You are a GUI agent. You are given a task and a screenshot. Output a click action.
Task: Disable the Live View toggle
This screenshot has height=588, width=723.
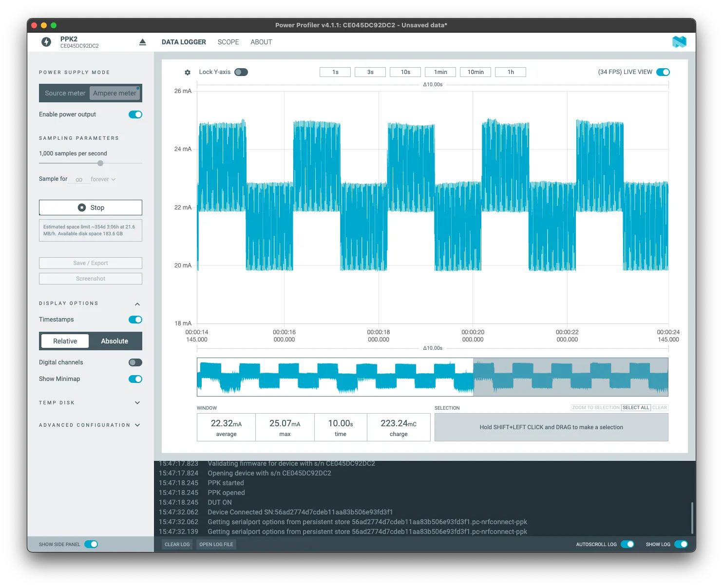(663, 72)
